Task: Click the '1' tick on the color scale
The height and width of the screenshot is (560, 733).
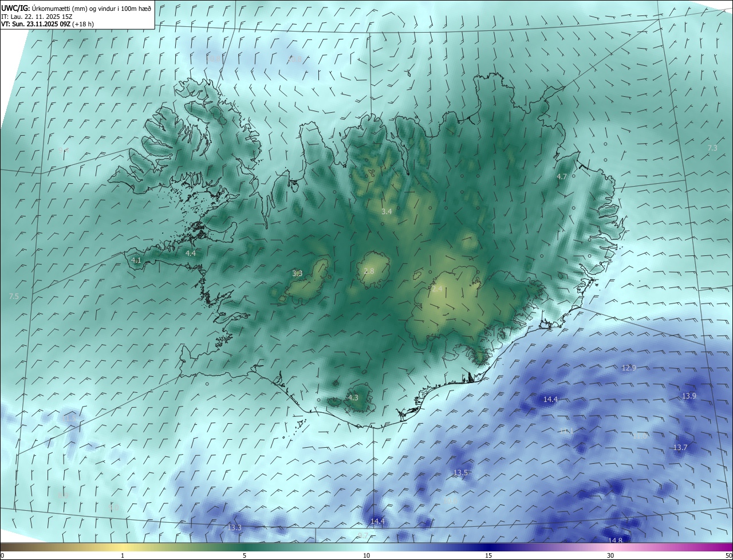Action: (x=123, y=555)
